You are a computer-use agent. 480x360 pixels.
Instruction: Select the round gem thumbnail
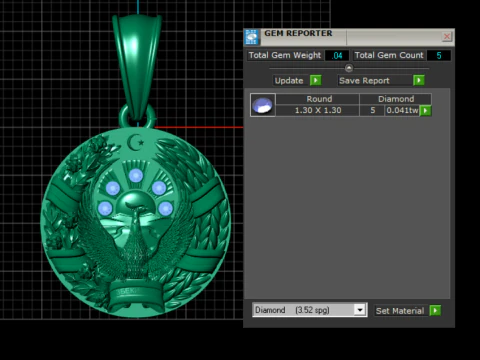(x=263, y=105)
